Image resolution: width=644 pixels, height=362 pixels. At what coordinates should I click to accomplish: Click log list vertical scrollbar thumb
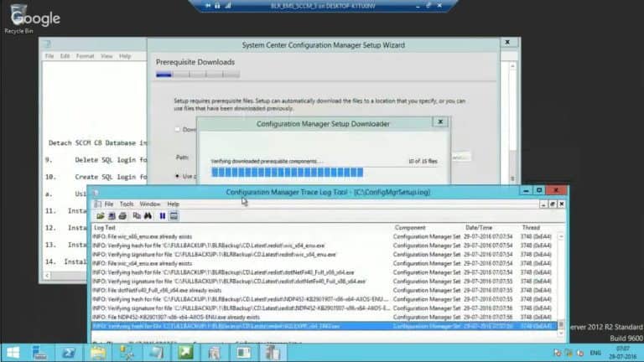coord(561,324)
